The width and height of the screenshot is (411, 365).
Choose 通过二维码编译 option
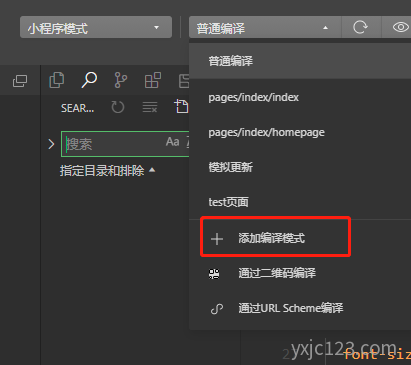300,273
